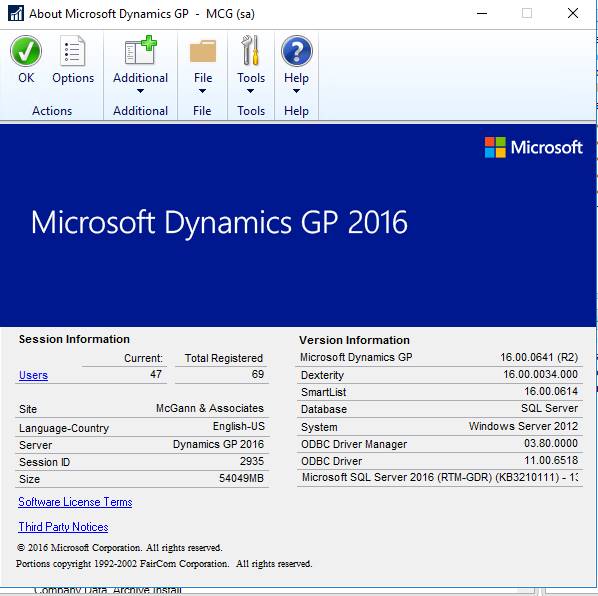The width and height of the screenshot is (598, 596).
Task: Click the blue Help question mark icon
Action: [297, 51]
